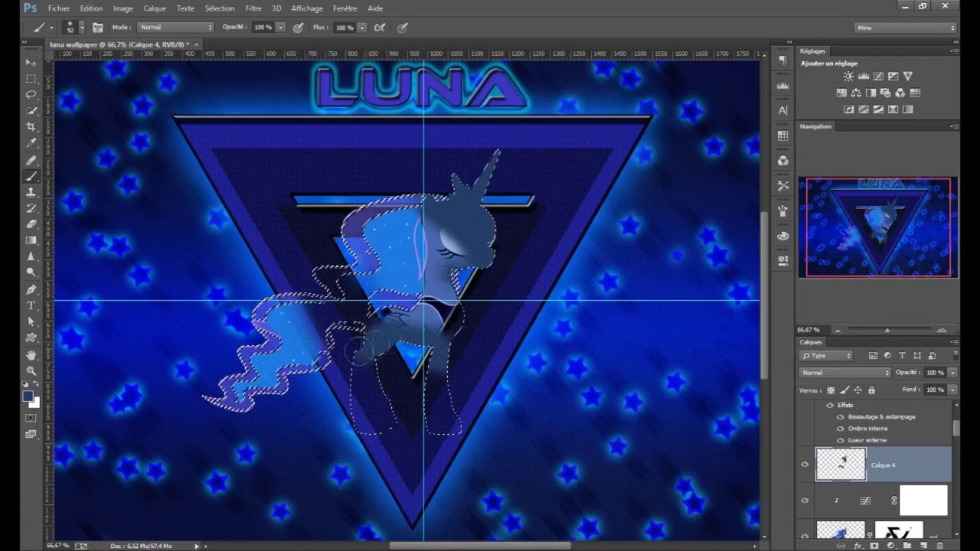This screenshot has width=980, height=551.
Task: Open the Filtre menu
Action: click(253, 8)
